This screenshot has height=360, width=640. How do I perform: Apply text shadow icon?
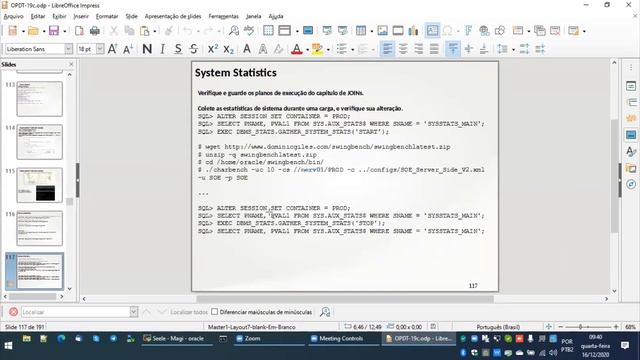click(247, 49)
